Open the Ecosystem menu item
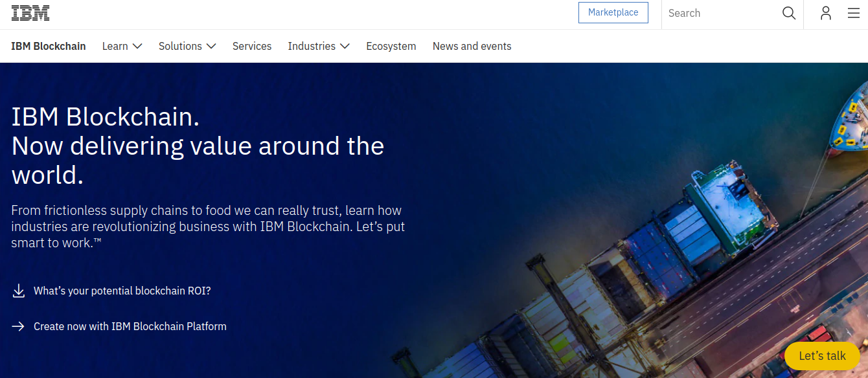 pyautogui.click(x=391, y=46)
